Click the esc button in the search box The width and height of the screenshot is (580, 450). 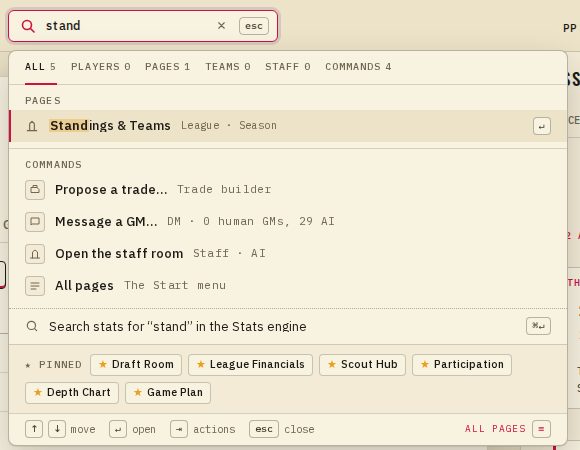point(254,26)
